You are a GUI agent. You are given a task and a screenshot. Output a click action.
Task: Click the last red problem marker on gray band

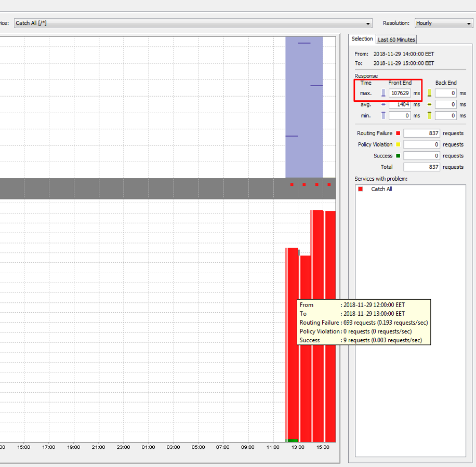[x=329, y=184]
